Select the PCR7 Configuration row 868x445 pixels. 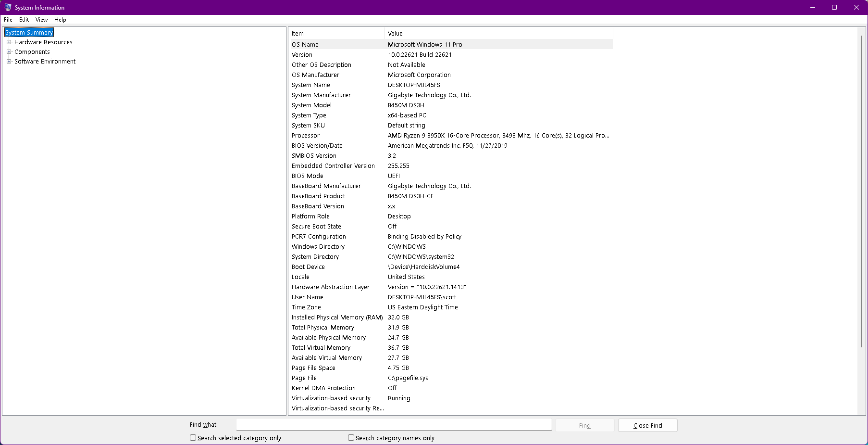click(451, 236)
